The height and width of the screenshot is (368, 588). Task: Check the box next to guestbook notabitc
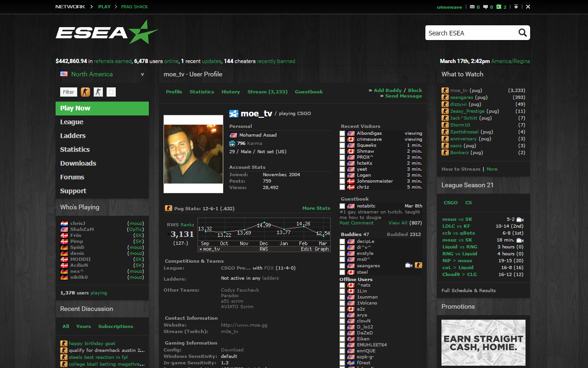[342, 206]
